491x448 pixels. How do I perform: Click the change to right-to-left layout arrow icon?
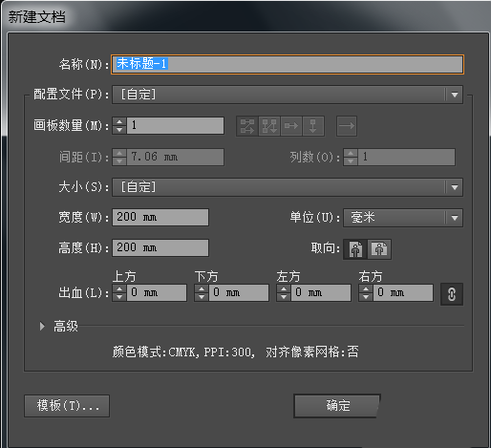[x=347, y=126]
